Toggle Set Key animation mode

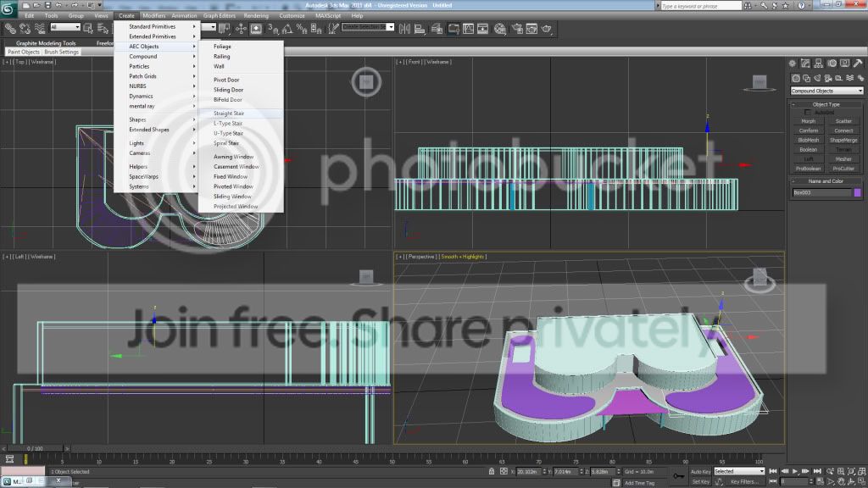click(700, 482)
